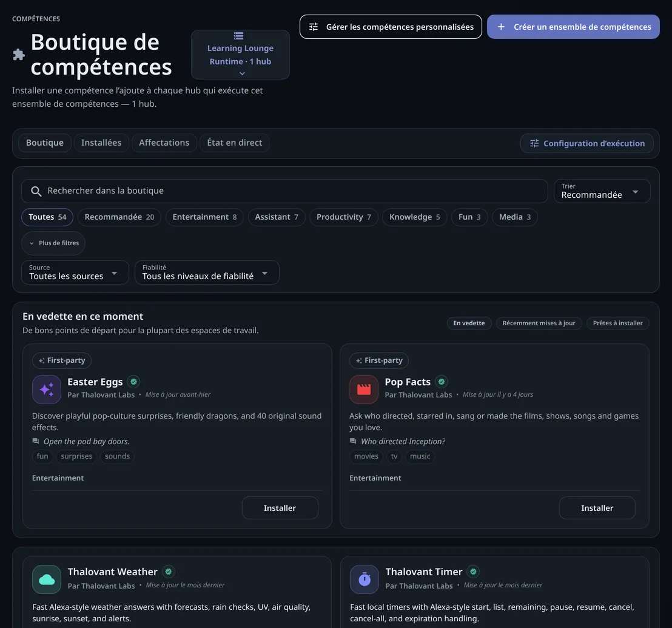Select Récemment mises à jour chip
Viewport: 672px width, 628px height.
(x=539, y=323)
